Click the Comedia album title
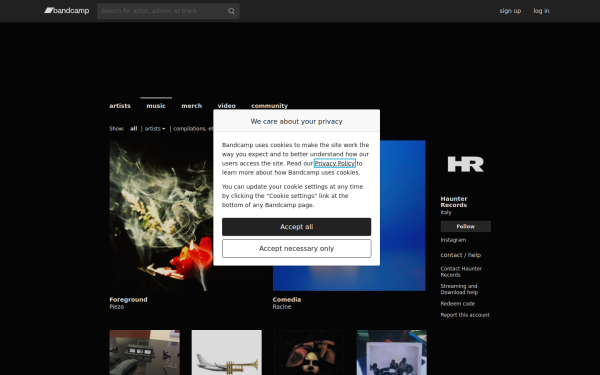The height and width of the screenshot is (375, 600). (287, 300)
